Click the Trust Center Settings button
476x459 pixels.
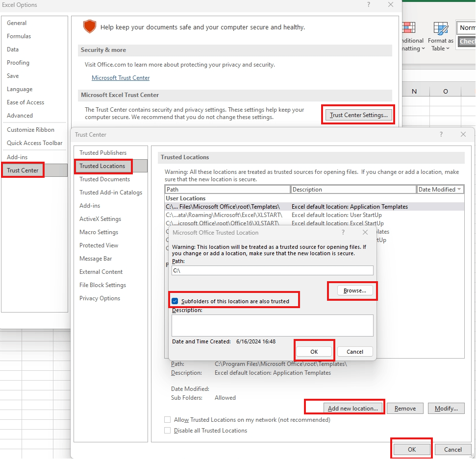click(358, 115)
